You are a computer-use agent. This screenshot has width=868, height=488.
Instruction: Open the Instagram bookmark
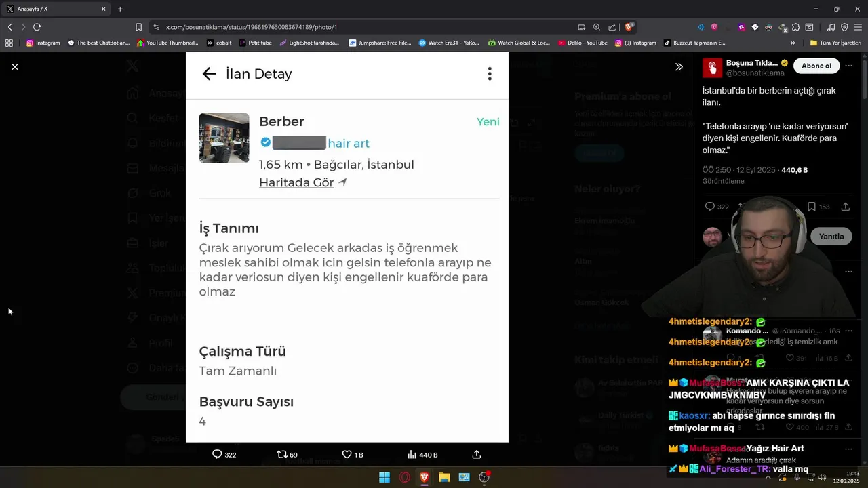tap(43, 43)
